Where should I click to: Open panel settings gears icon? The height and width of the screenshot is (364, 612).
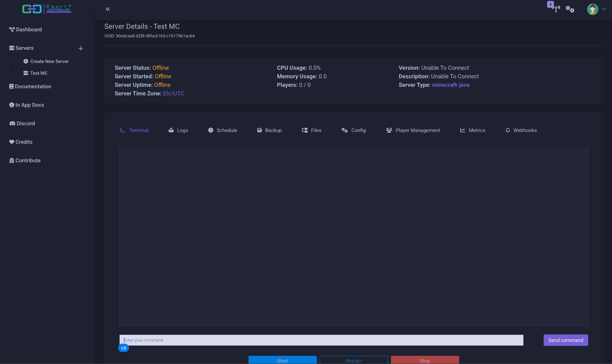(x=570, y=9)
